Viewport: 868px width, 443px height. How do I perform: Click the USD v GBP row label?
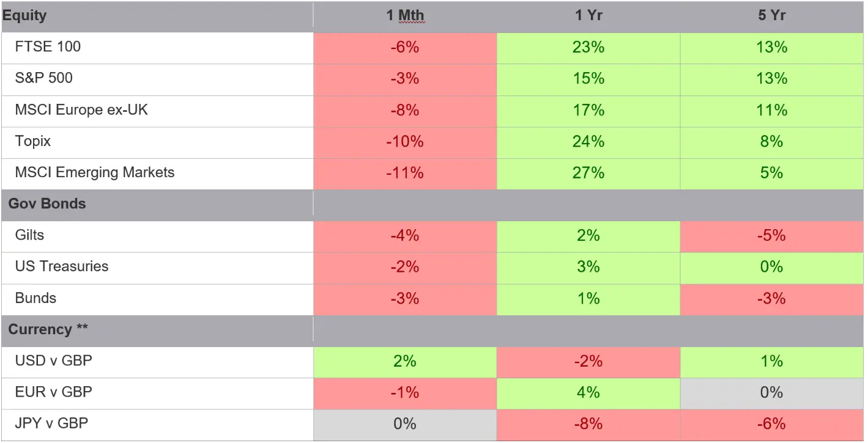coord(54,361)
